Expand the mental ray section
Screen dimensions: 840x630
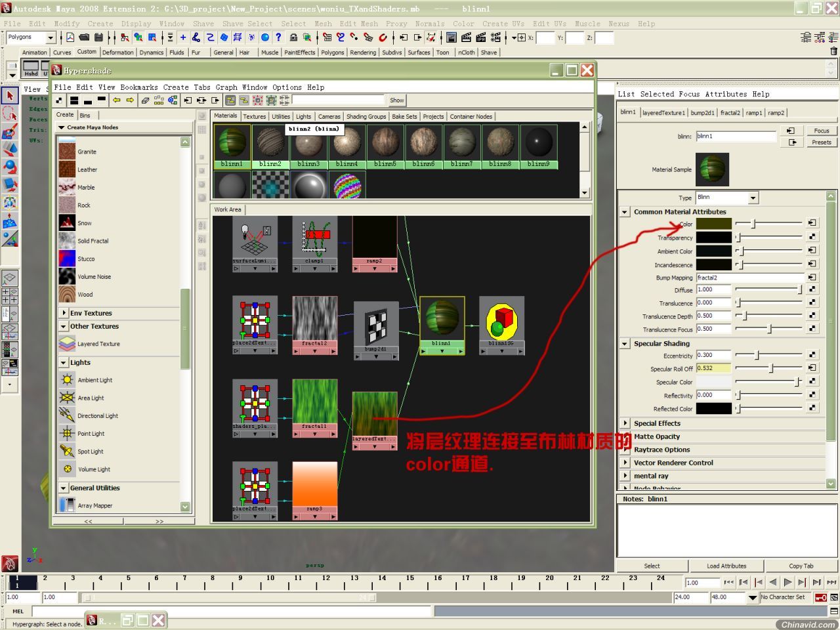(x=625, y=476)
